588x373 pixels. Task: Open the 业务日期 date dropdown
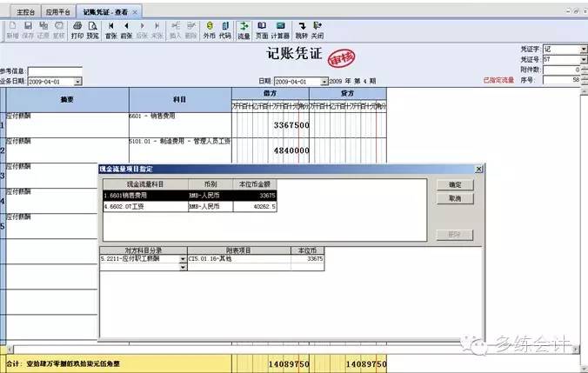tap(77, 82)
